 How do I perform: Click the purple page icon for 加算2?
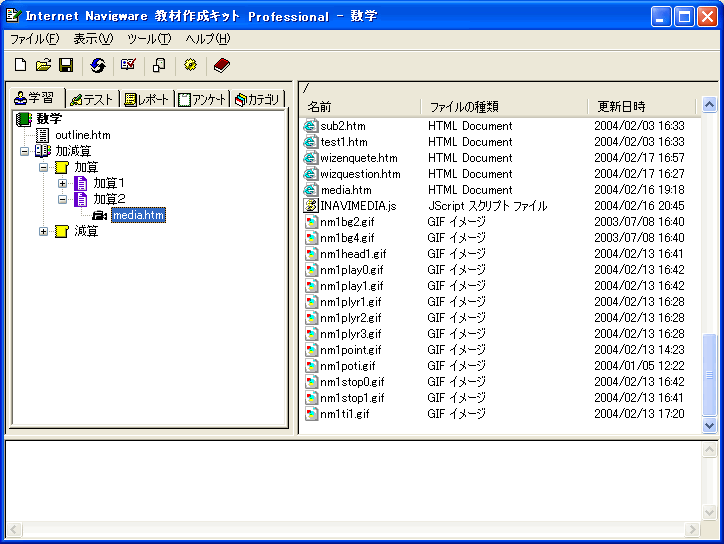pyautogui.click(x=81, y=199)
